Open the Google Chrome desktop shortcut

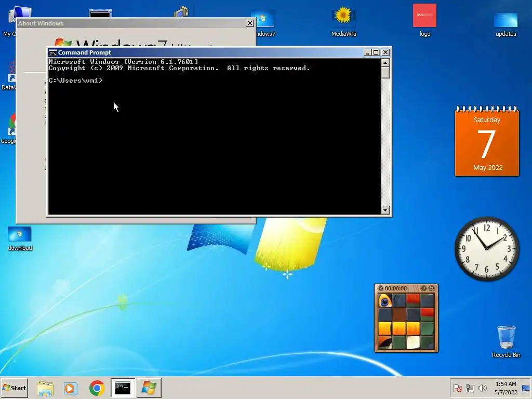[x=9, y=129]
